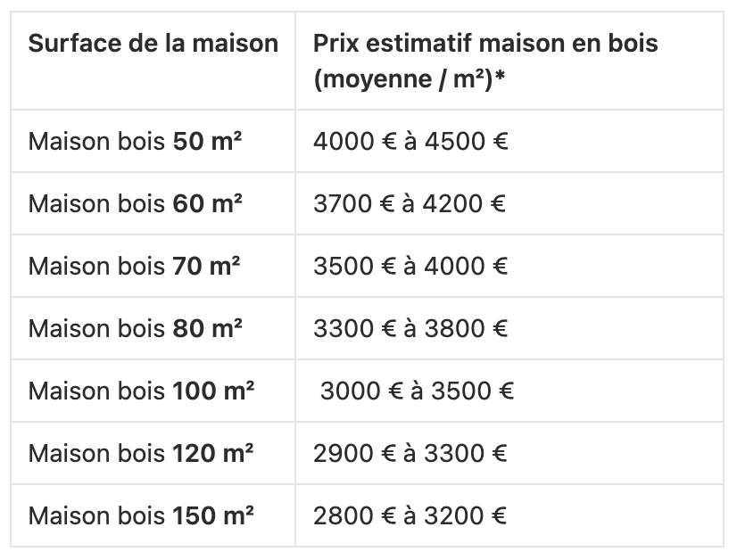The height and width of the screenshot is (560, 737).
Task: Select the 'Maison bois 120 m²' cell
Action: pos(141,454)
